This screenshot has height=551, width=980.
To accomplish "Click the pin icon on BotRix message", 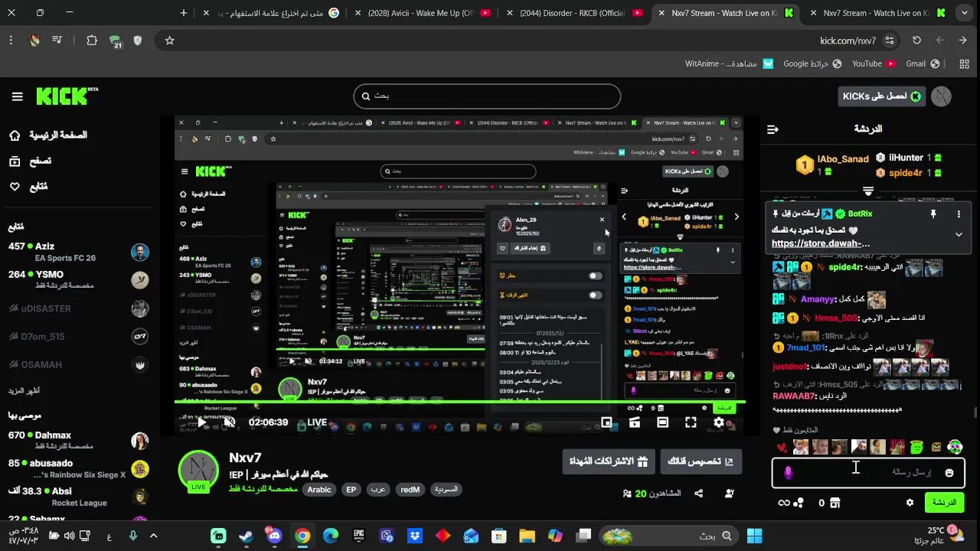I will [x=933, y=214].
